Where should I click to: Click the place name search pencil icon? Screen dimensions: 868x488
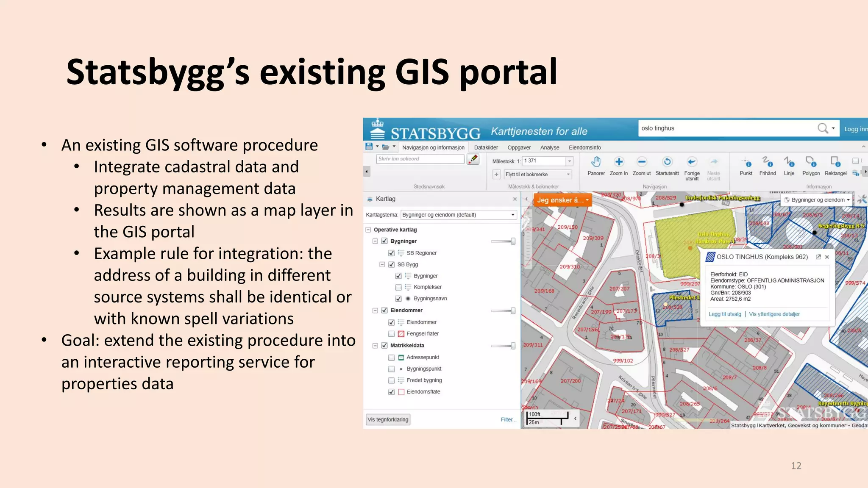click(473, 159)
